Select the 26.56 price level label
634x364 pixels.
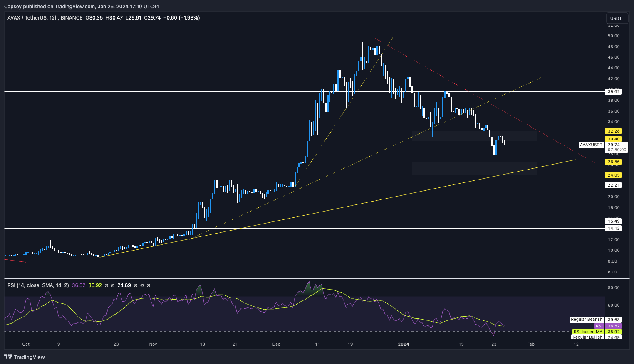point(614,162)
